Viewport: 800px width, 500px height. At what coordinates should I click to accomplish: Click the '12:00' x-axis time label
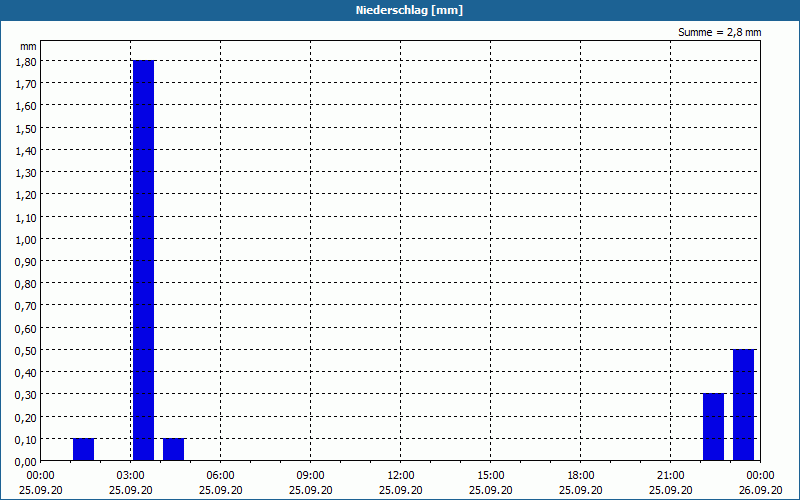401,476
